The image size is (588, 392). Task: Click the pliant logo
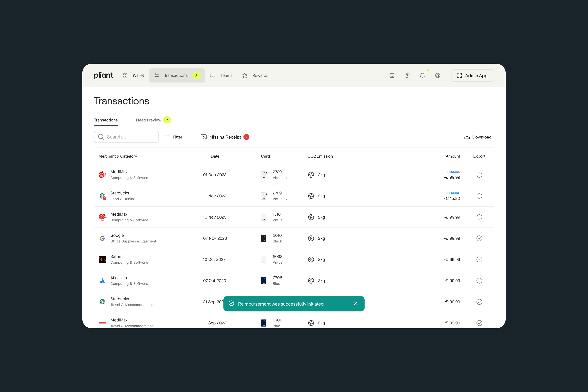pyautogui.click(x=103, y=75)
